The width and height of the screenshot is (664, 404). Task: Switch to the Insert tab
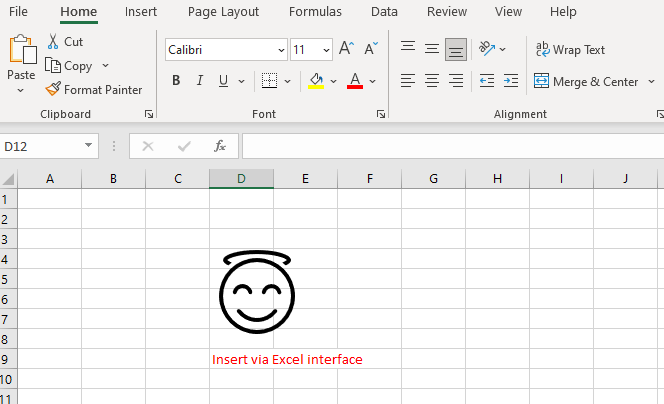[140, 12]
